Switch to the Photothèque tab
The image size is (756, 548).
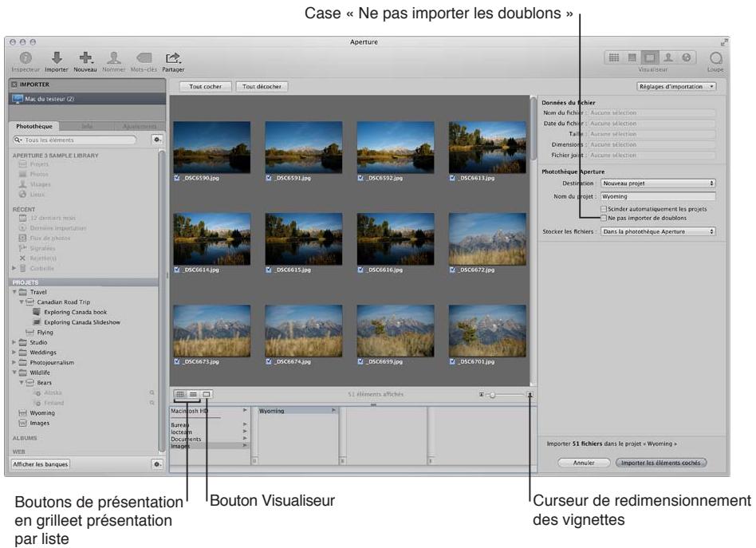pos(34,126)
